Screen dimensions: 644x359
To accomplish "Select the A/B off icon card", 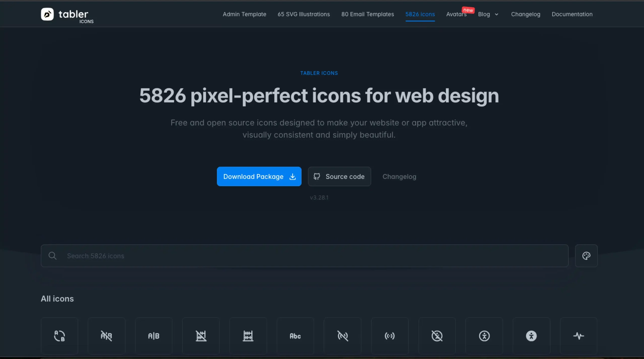I will [106, 336].
